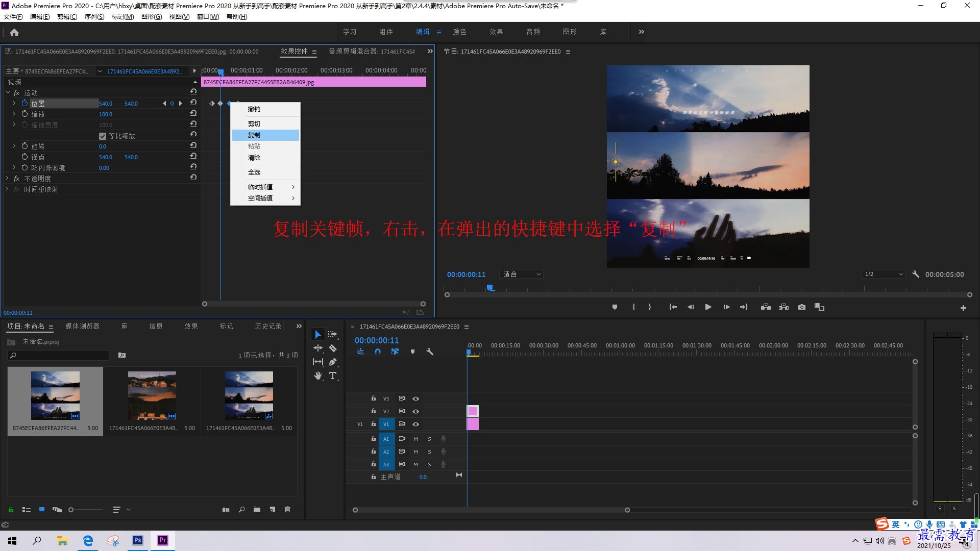Open the 媒体浏览器 panel tab
The image size is (980, 551).
[82, 326]
